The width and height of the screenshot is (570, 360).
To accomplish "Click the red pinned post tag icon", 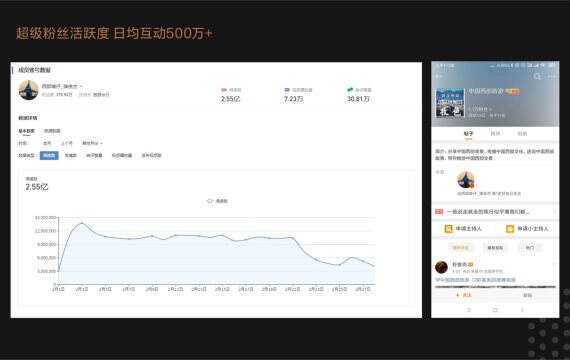I will (439, 212).
